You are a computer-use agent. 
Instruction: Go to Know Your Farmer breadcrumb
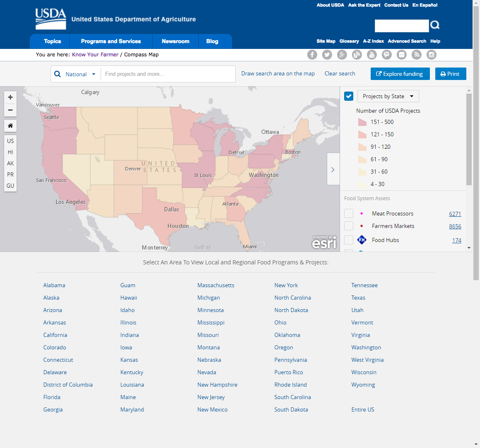95,55
